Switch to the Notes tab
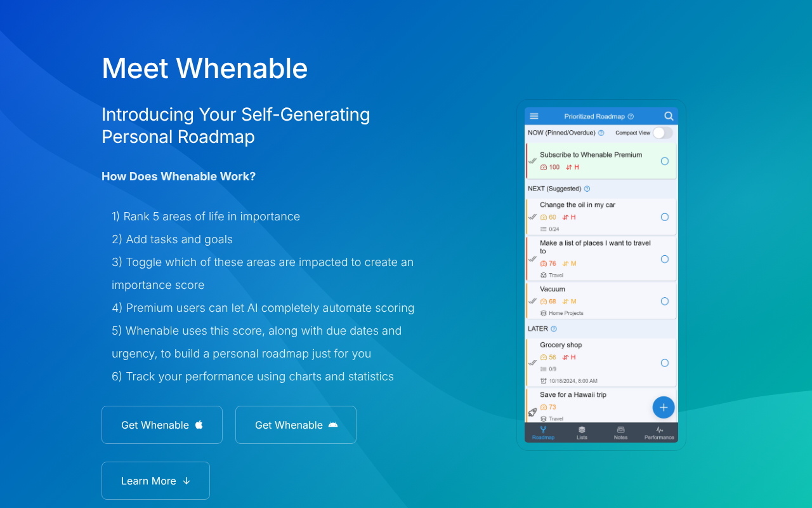This screenshot has width=812, height=508. point(620,432)
